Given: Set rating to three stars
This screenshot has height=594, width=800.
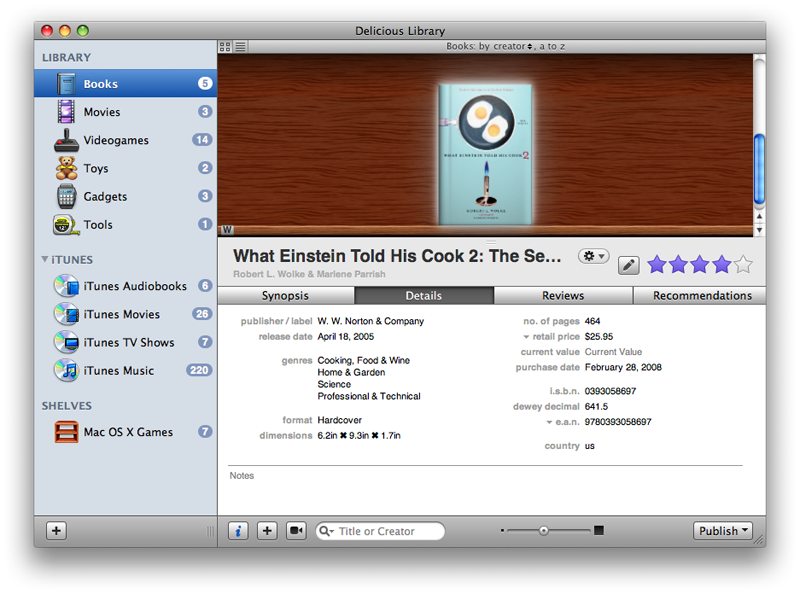Looking at the screenshot, I should (700, 265).
